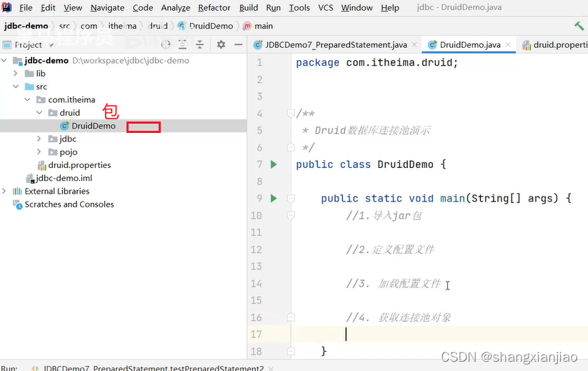Image resolution: width=588 pixels, height=371 pixels.
Task: Click line number 12 in gutter
Action: point(256,249)
